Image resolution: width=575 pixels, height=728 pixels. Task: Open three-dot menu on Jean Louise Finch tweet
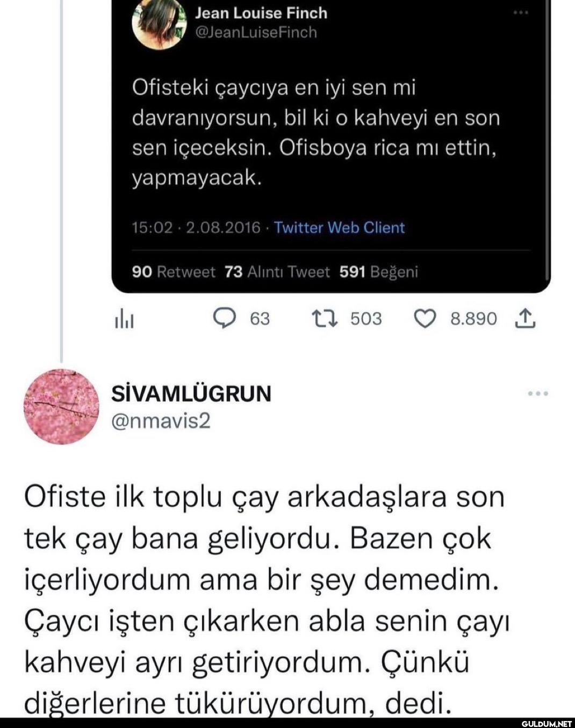pos(521,12)
